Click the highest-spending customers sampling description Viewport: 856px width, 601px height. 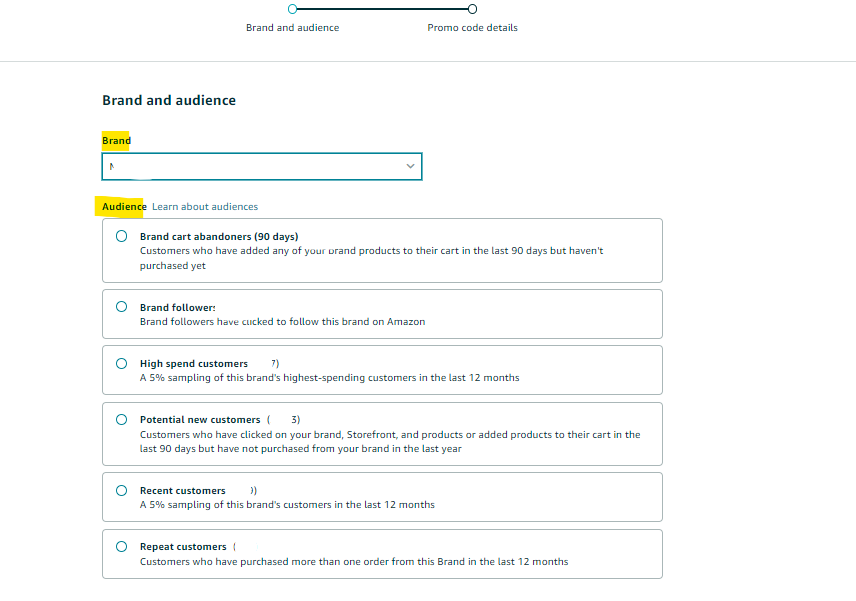[329, 378]
